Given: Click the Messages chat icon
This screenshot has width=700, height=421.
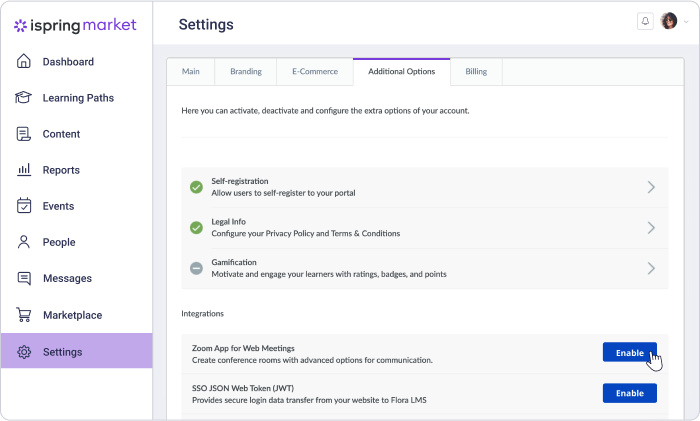Looking at the screenshot, I should pyautogui.click(x=24, y=278).
